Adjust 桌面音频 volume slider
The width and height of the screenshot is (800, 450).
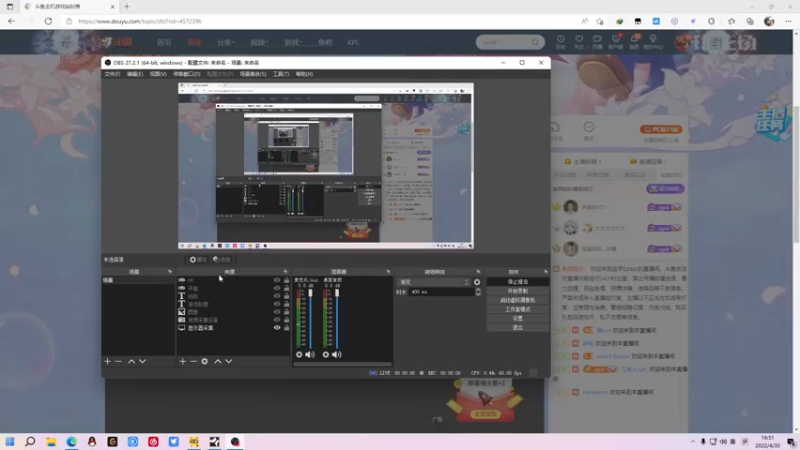tap(337, 293)
